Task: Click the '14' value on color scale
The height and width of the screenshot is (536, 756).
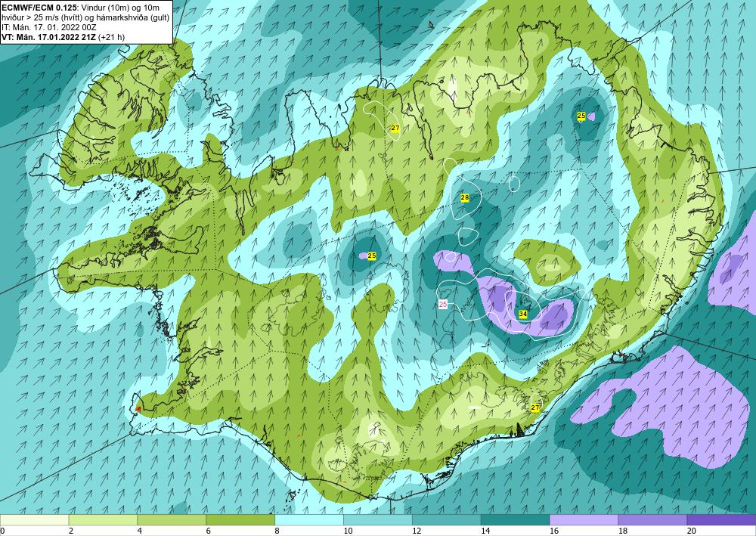Action: tap(485, 531)
